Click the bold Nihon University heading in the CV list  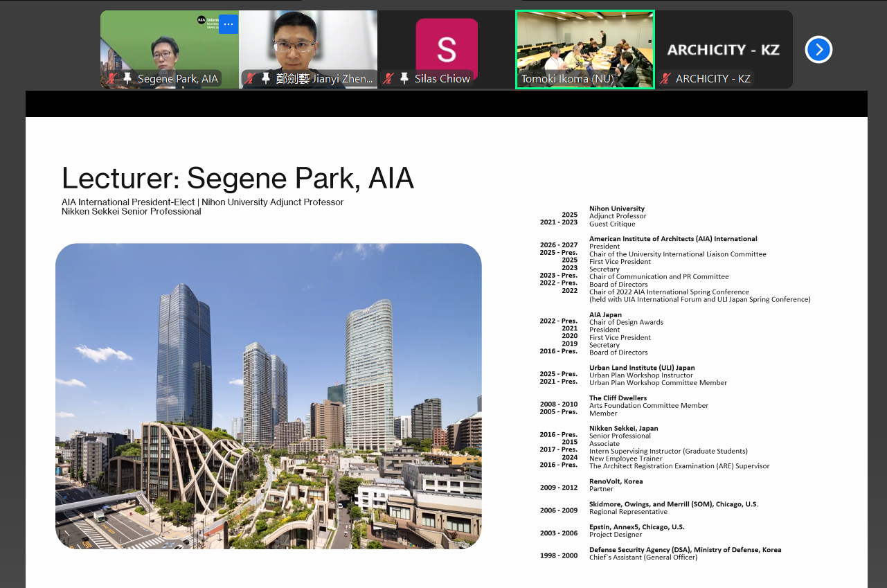coord(617,208)
